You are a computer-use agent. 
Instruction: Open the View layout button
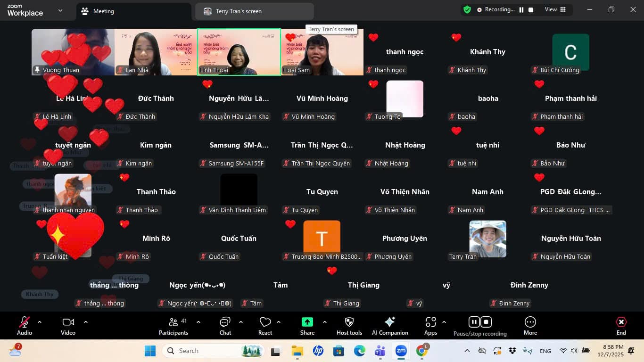tap(555, 10)
